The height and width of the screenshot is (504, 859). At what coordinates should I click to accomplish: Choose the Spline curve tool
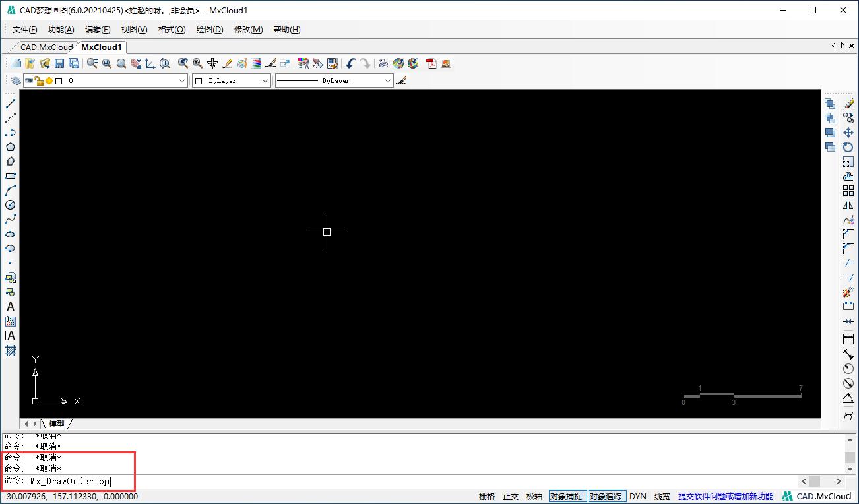11,220
